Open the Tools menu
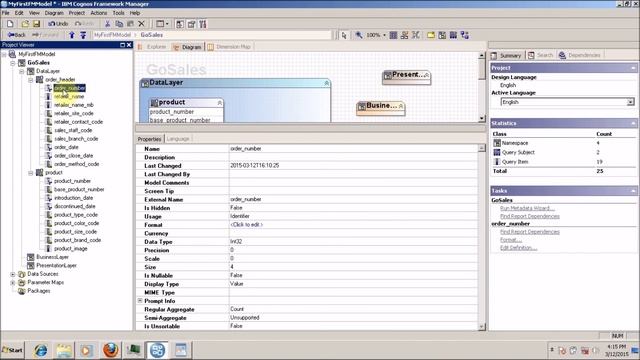The image size is (640, 360). [x=118, y=13]
